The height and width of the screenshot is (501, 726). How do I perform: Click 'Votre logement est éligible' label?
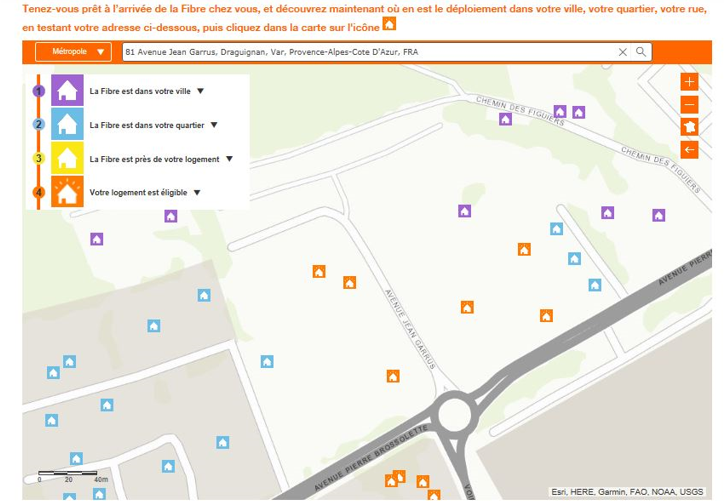click(138, 193)
